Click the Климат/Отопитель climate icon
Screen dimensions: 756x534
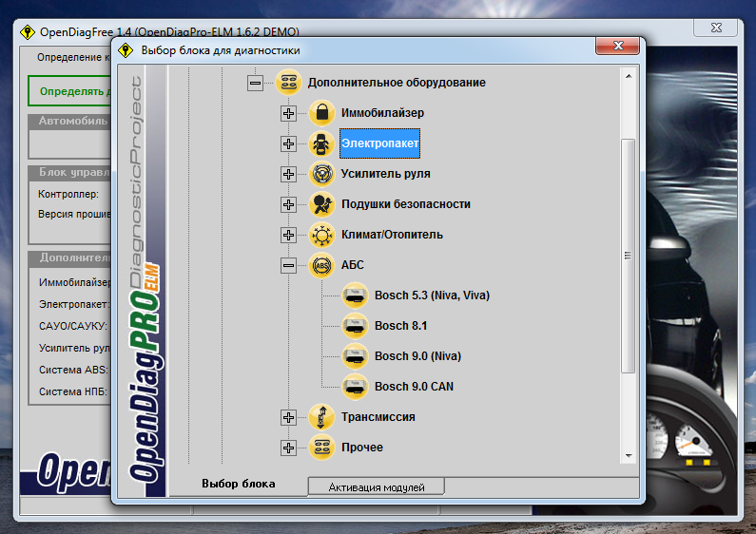321,235
